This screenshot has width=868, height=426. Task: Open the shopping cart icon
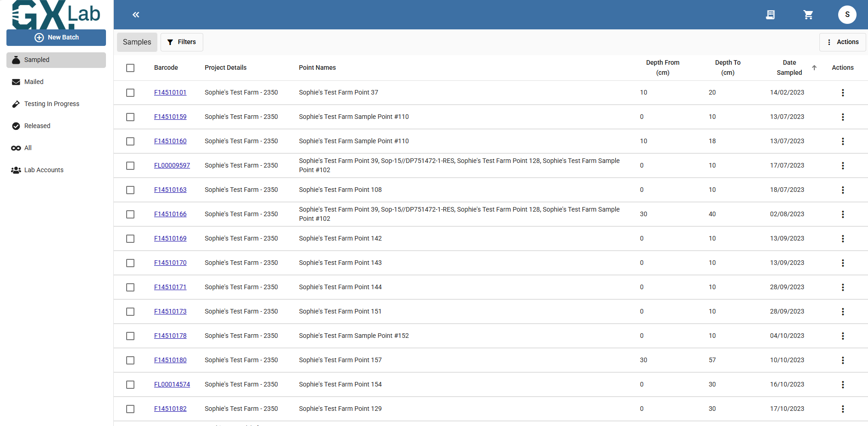click(808, 15)
